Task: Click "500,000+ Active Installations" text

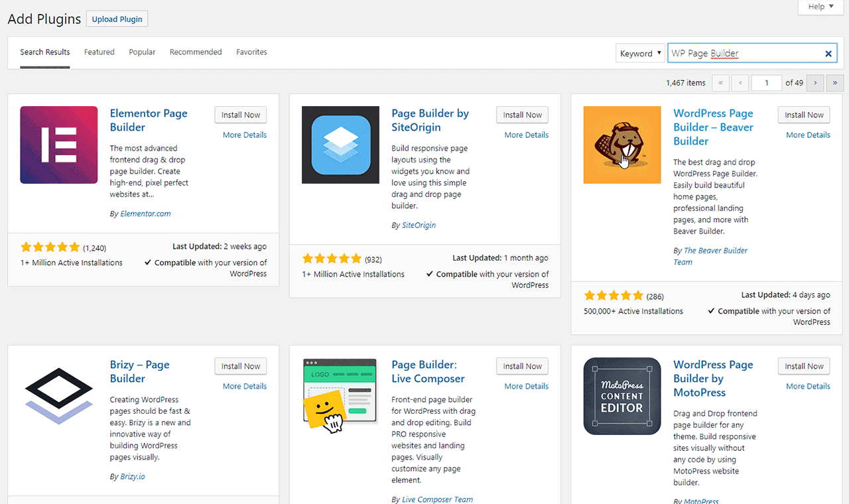Action: (633, 311)
